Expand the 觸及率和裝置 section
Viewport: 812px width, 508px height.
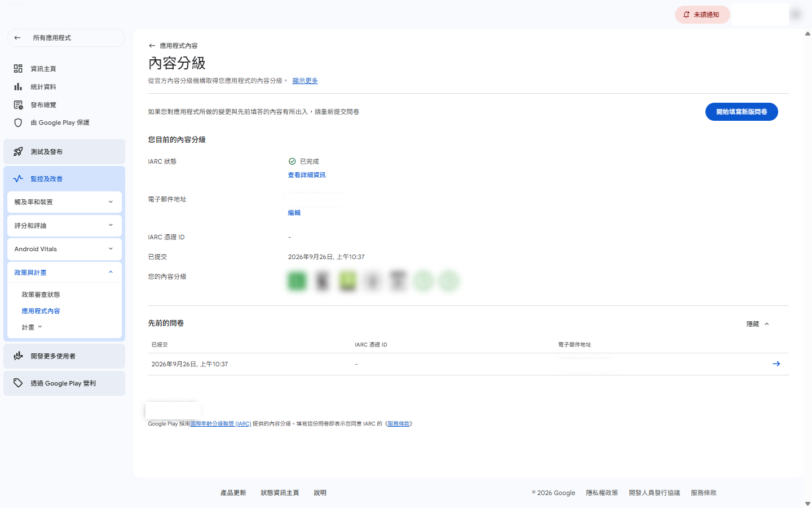(64, 202)
